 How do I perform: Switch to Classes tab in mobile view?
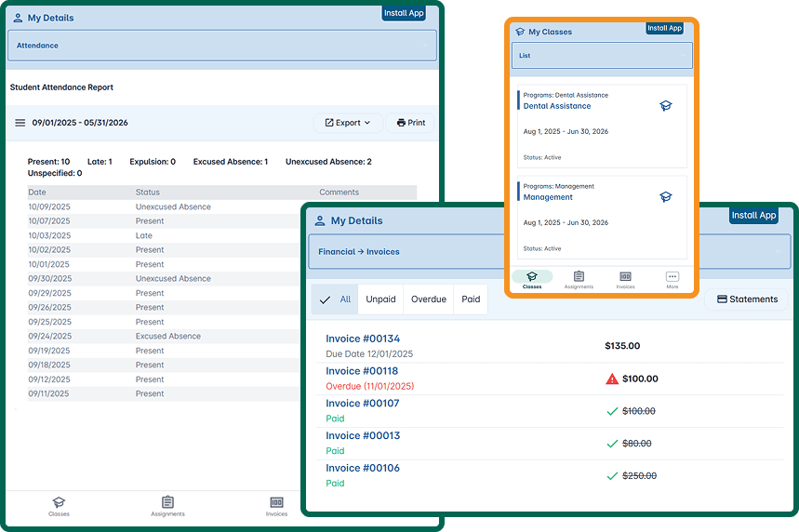[532, 280]
